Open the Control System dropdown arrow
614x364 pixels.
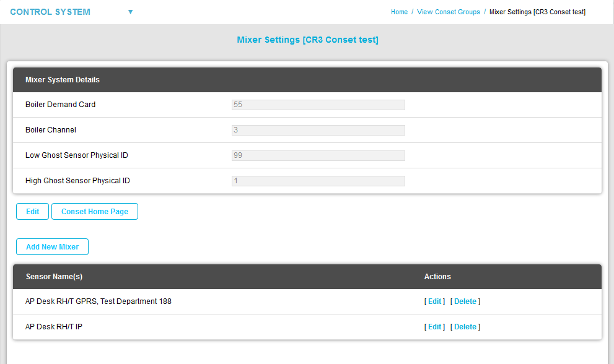coord(130,12)
